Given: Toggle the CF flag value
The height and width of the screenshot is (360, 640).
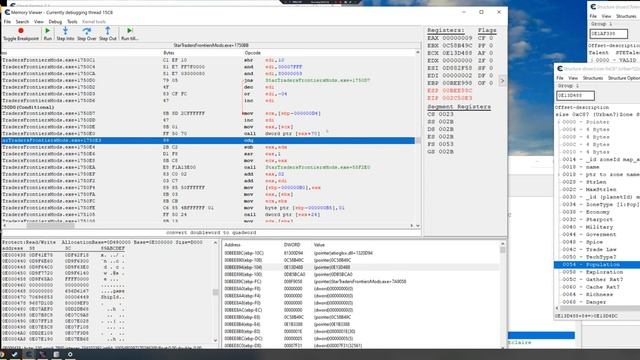Looking at the screenshot, I should click(x=485, y=38).
